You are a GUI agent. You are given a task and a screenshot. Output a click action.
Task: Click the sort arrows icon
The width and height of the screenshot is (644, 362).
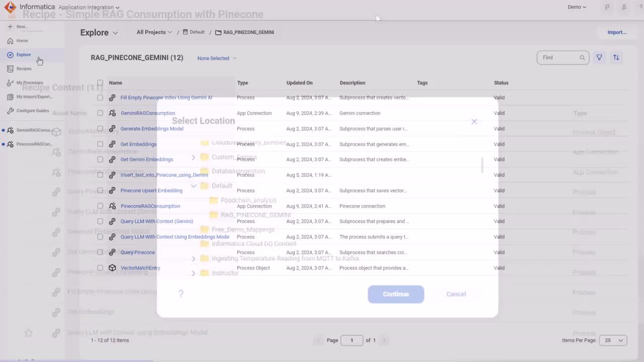click(616, 58)
